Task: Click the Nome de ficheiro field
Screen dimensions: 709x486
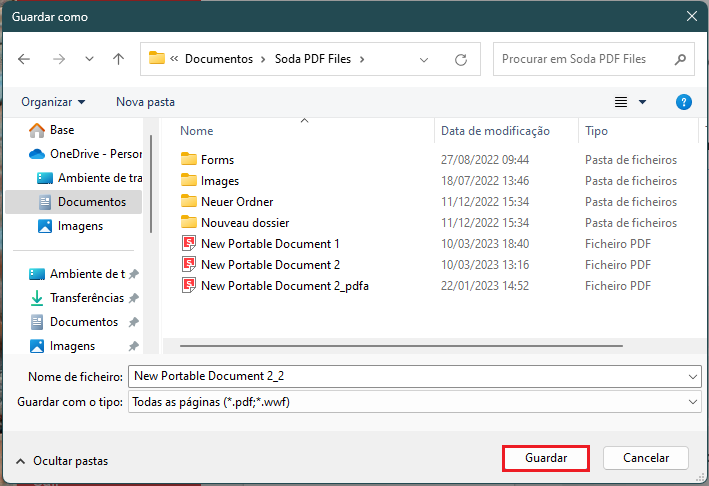Action: pos(415,376)
